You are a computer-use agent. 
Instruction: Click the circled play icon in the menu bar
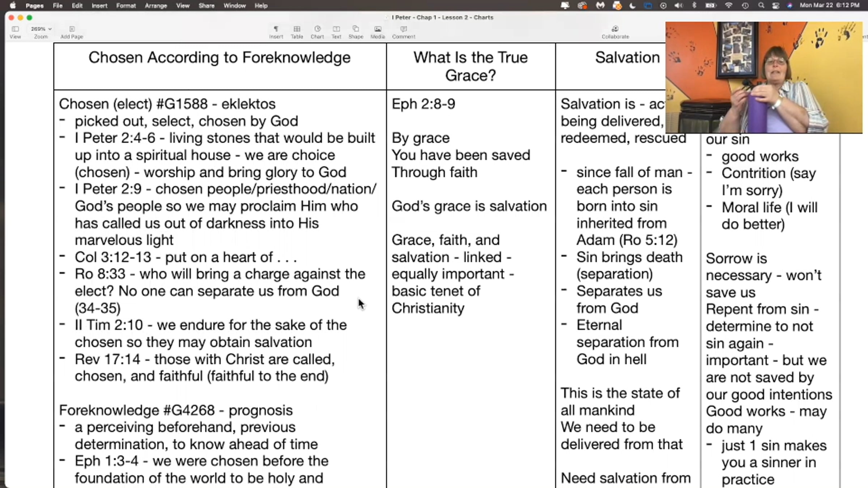(x=663, y=5)
